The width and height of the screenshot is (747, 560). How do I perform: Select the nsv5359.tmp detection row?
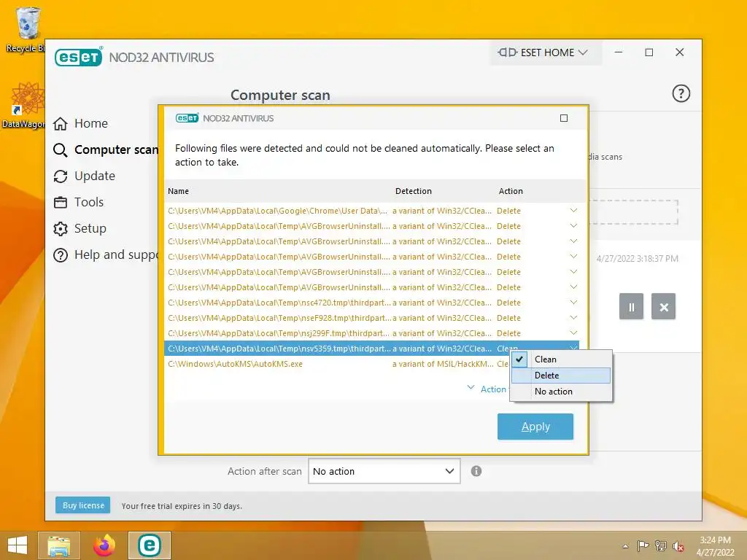point(371,349)
